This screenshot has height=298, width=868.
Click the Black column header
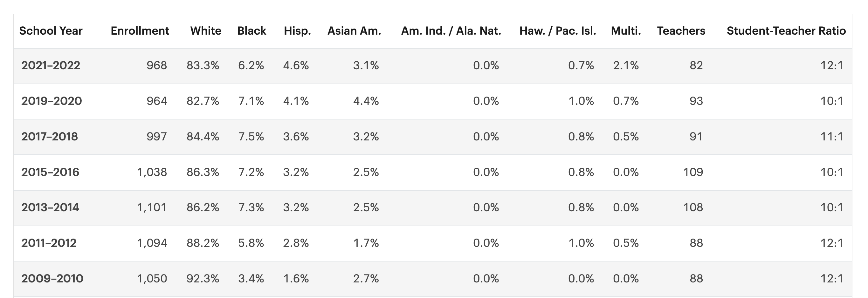[x=251, y=31]
